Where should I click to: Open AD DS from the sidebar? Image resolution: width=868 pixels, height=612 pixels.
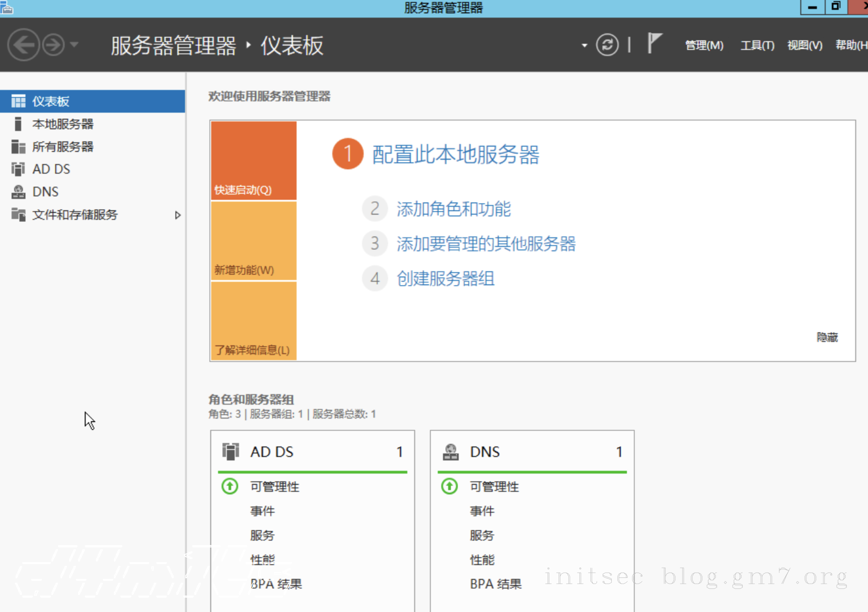[51, 169]
